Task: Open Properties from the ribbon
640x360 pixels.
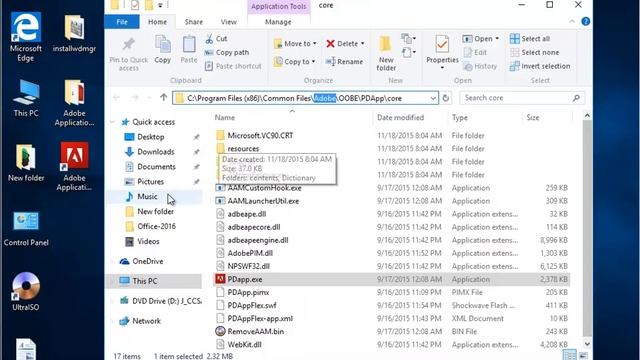Action: (x=442, y=52)
